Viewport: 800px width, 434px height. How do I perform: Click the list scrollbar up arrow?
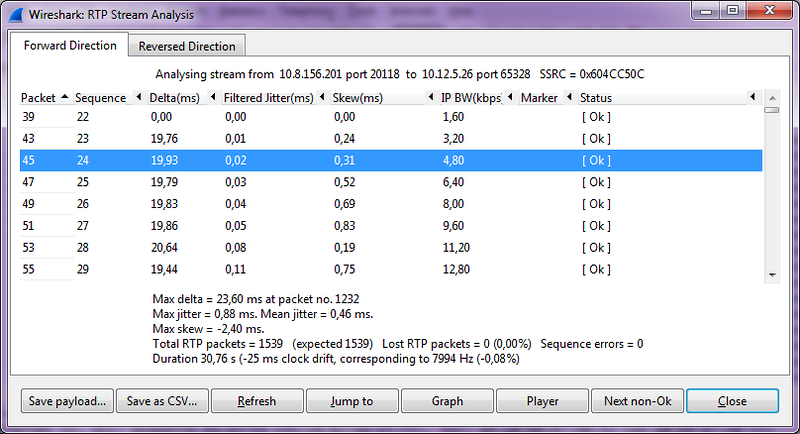pos(772,98)
